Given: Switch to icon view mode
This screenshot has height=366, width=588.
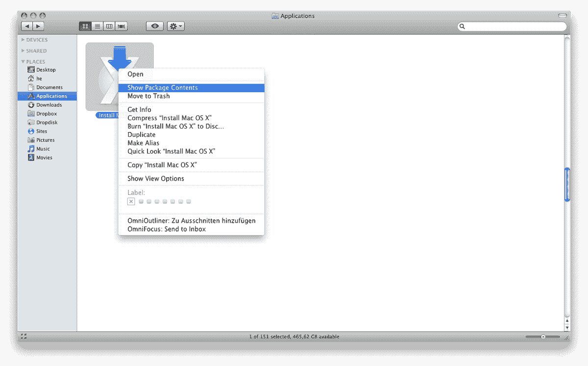Looking at the screenshot, I should [85, 26].
